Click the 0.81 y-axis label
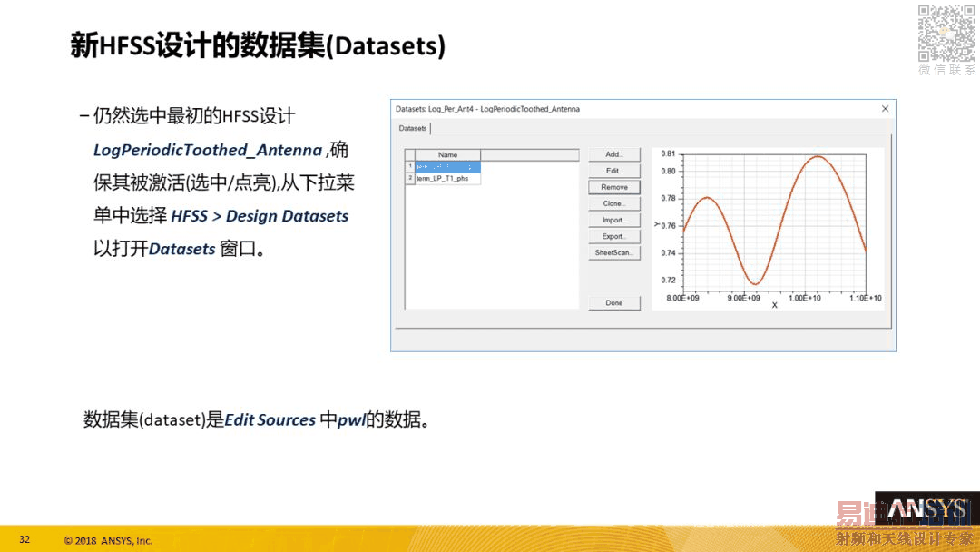The height and width of the screenshot is (552, 980). pos(668,153)
